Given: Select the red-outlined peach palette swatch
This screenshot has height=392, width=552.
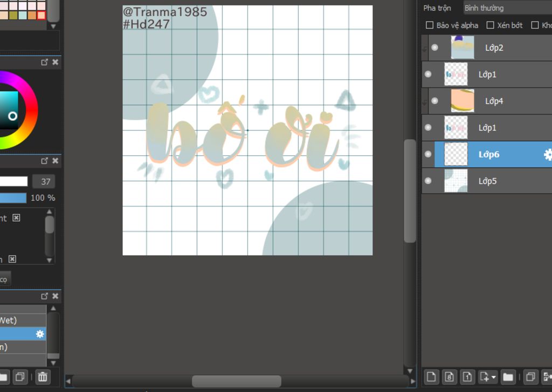Looking at the screenshot, I should click(x=41, y=15).
